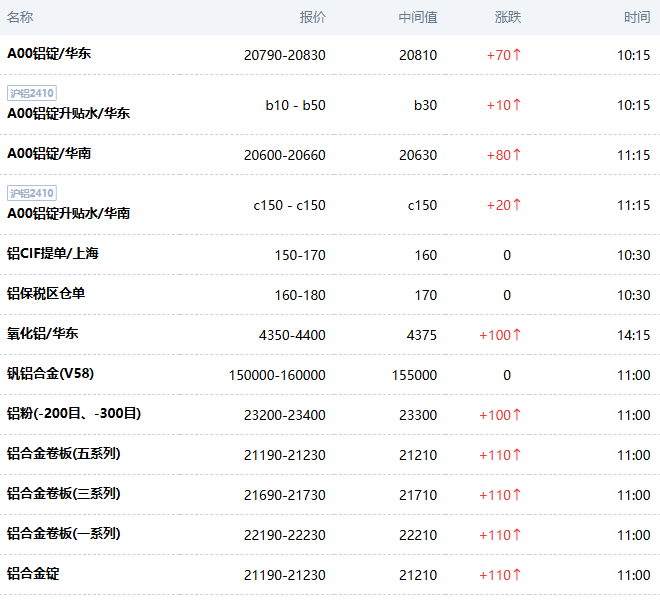The image size is (660, 604).
Task: Open the 铝合金卷板(一系列) product link
Action: 64,533
